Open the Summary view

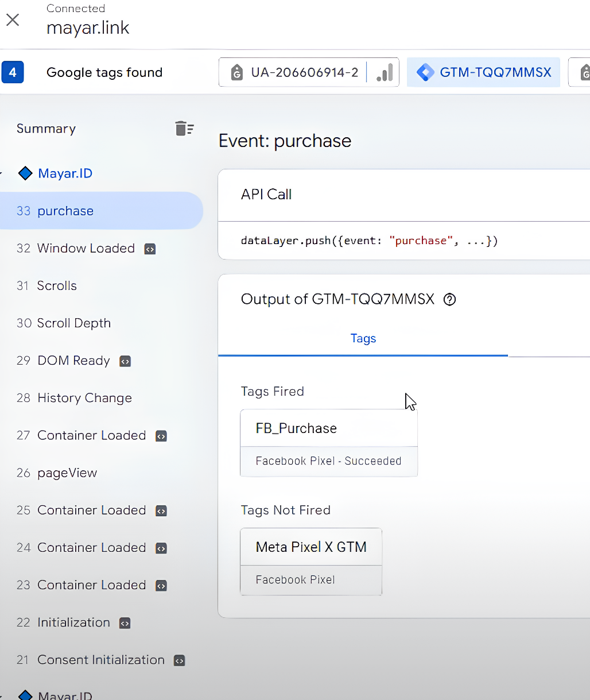(x=46, y=129)
